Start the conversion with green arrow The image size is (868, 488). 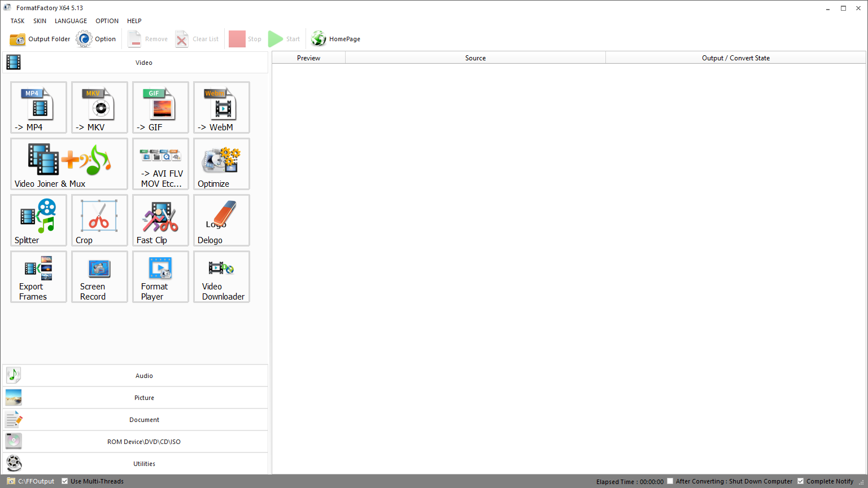point(284,39)
